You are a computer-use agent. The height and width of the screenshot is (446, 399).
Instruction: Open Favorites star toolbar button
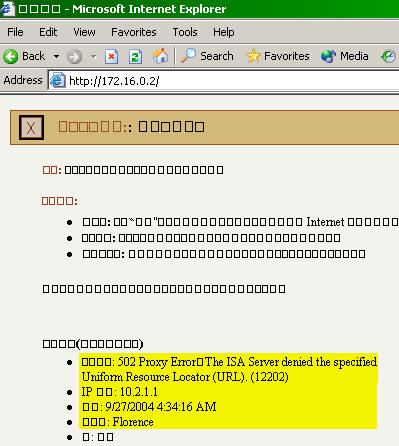(x=278, y=56)
